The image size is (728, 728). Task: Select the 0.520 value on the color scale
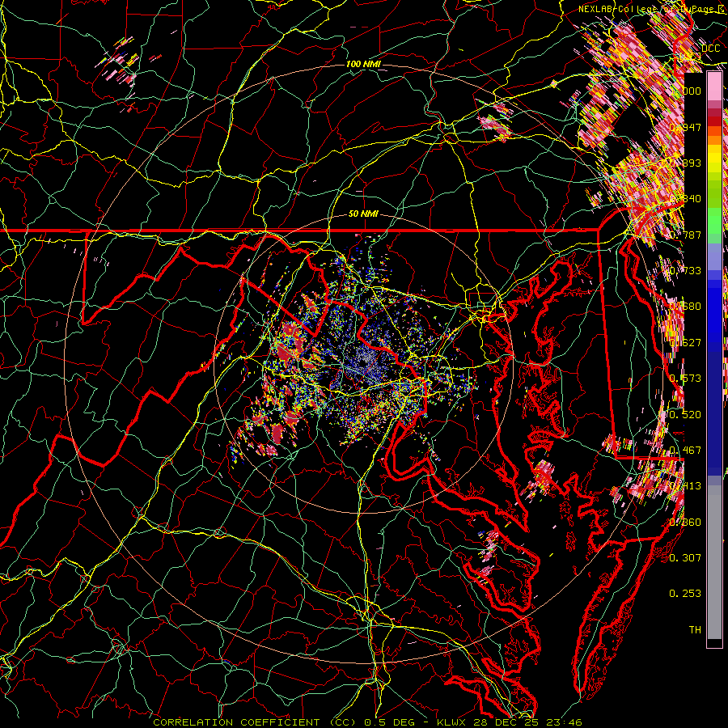(685, 415)
